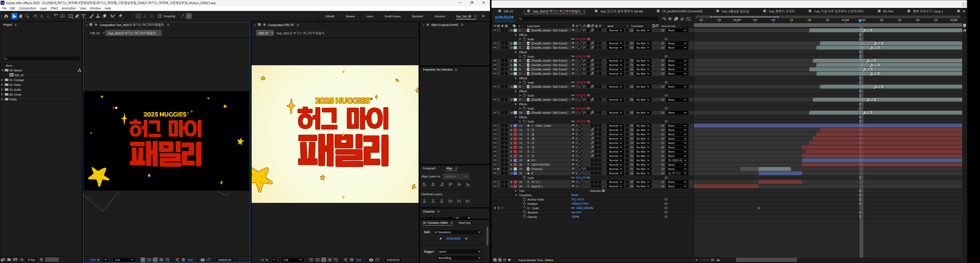Select the Type tool
The image size is (980, 263).
tap(84, 16)
